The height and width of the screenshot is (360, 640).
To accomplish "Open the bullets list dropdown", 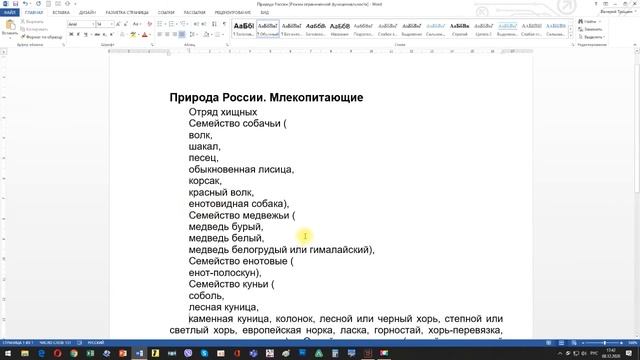I will 165,24.
